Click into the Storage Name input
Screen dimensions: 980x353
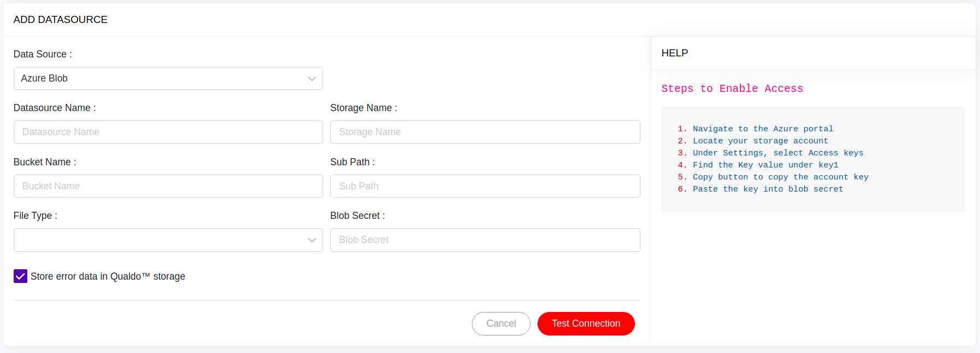tap(485, 132)
